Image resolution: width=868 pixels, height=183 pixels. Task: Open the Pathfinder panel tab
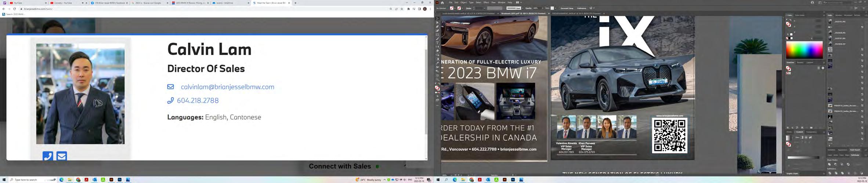point(855,155)
